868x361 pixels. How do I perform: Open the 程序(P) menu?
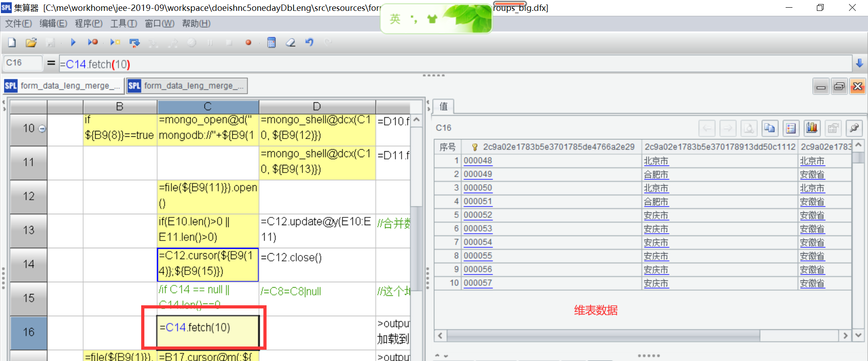click(89, 24)
